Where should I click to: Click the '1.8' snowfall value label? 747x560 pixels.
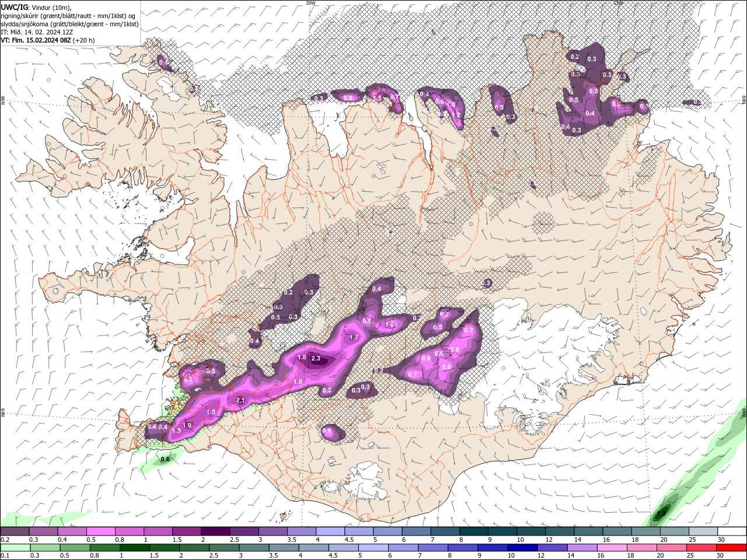click(302, 357)
